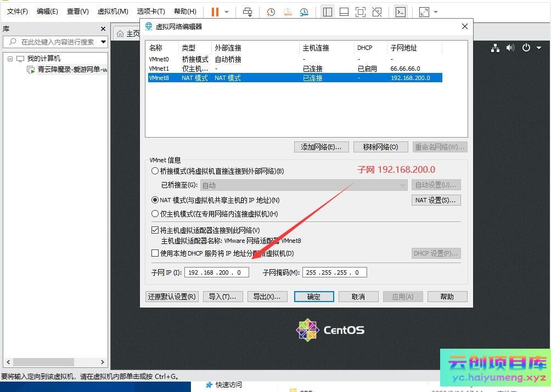The width and height of the screenshot is (551, 392).
Task: Click the NAT 设置(S) button
Action: point(436,200)
